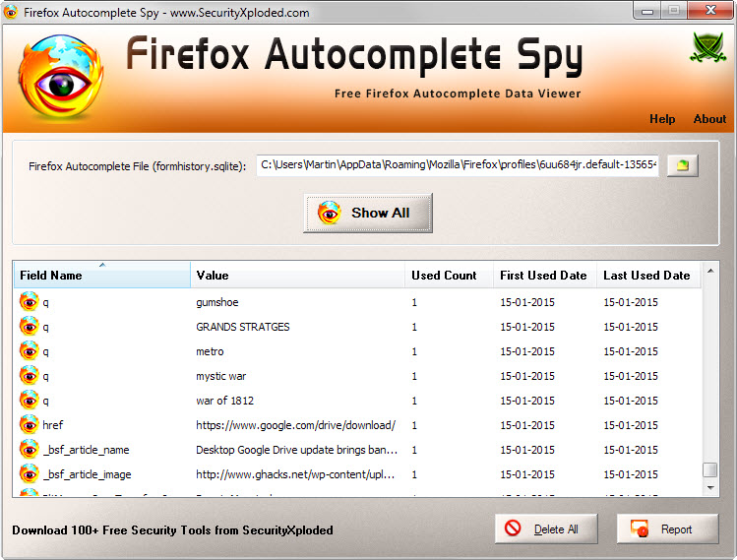Click the 'href' field name
Screen dimensions: 737x560
point(53,425)
